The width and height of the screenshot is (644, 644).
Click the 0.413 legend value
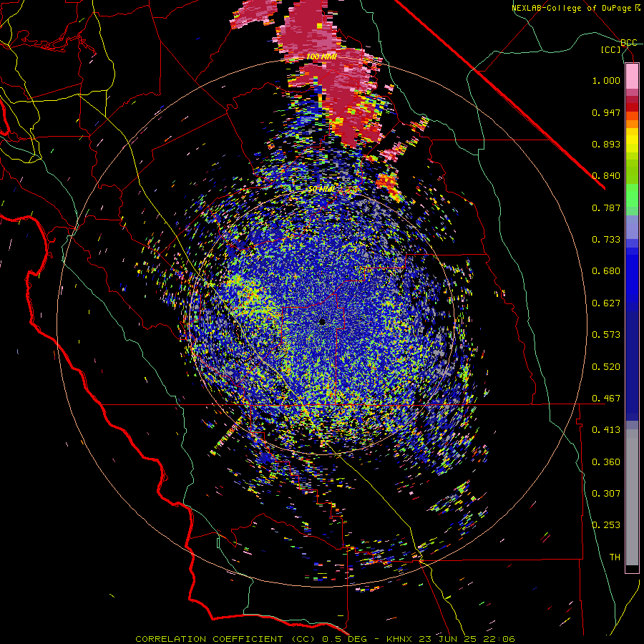(606, 430)
